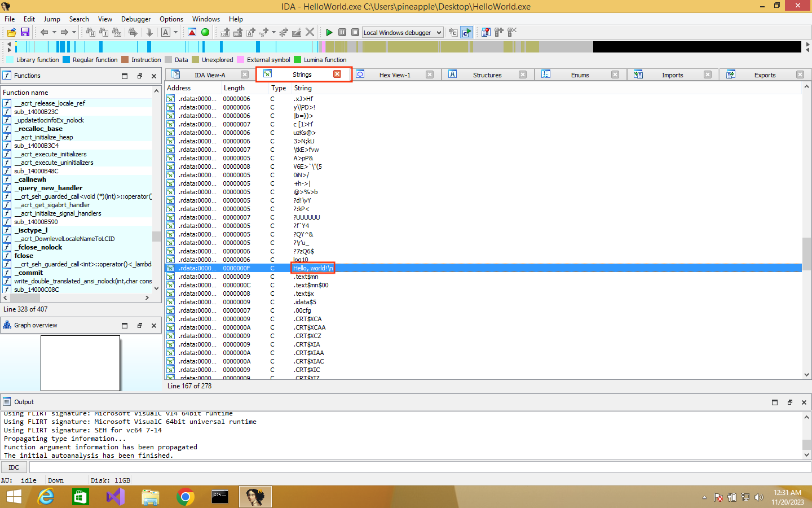Image resolution: width=812 pixels, height=508 pixels.
Task: Select the 'Hello, world!\n' string row
Action: click(x=483, y=268)
